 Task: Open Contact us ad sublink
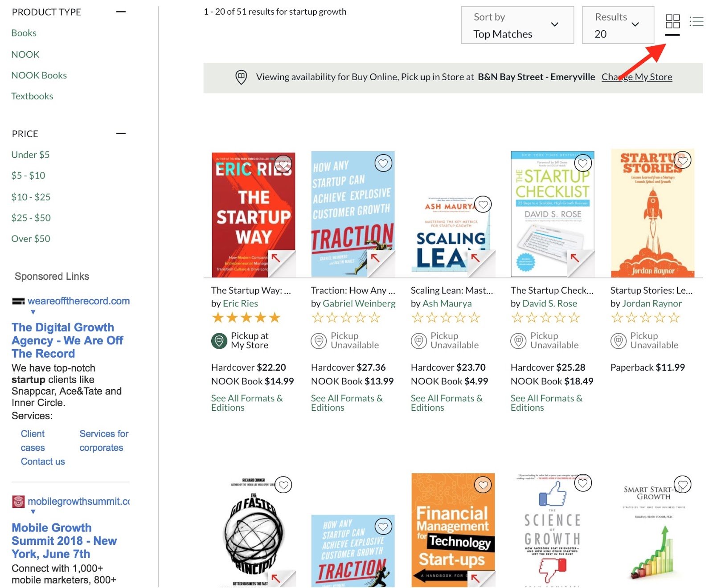pos(43,461)
